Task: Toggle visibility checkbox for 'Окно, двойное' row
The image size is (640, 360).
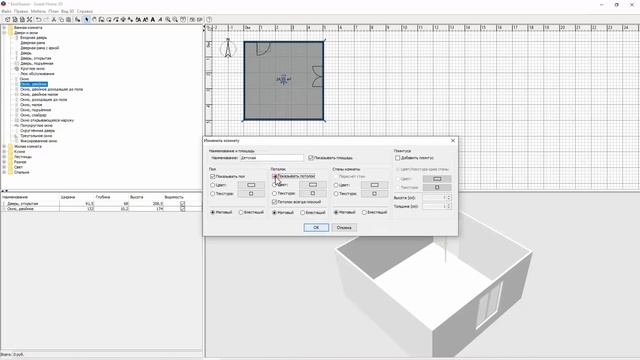Action: pos(182,209)
